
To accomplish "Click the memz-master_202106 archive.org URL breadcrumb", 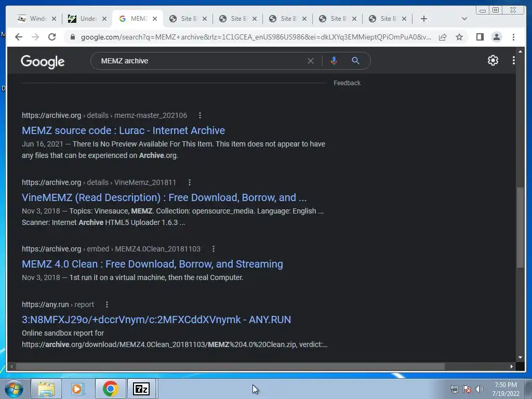I will [x=104, y=115].
